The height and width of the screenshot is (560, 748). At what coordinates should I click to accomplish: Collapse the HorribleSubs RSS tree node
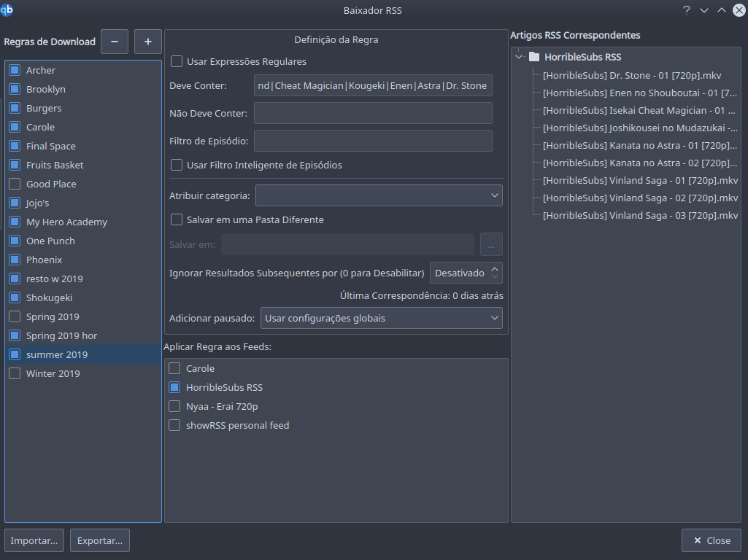tap(519, 57)
